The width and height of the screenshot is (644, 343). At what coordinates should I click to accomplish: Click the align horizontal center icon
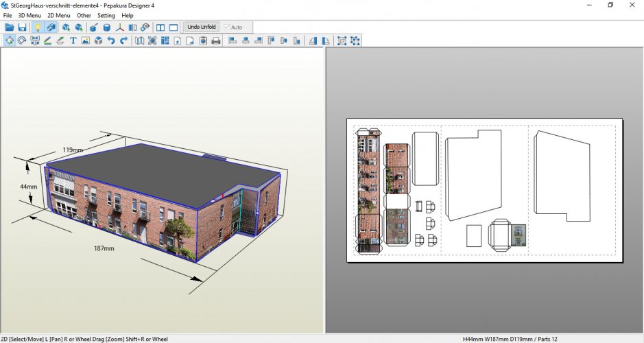246,40
